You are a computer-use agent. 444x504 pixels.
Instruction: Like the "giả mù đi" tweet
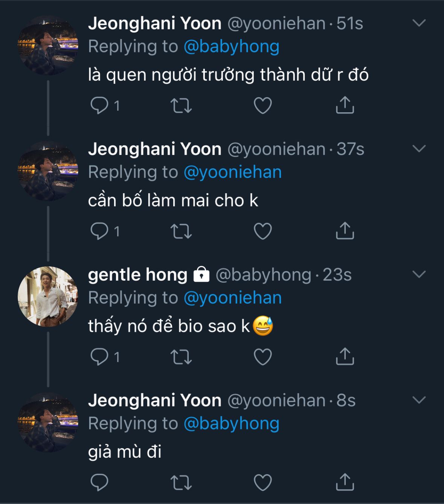263,483
